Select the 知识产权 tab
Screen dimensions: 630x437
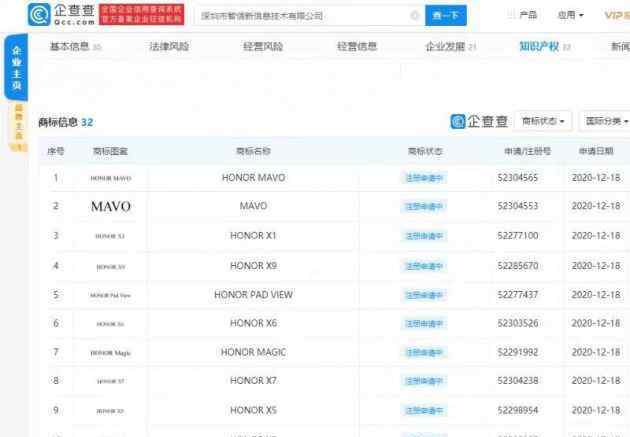545,47
